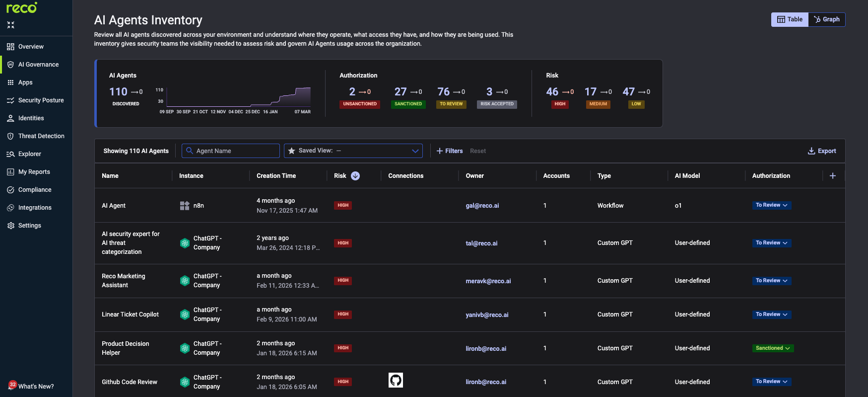Image resolution: width=868 pixels, height=397 pixels.
Task: Open Sanctioned dropdown for Product Decision Helper
Action: [773, 348]
